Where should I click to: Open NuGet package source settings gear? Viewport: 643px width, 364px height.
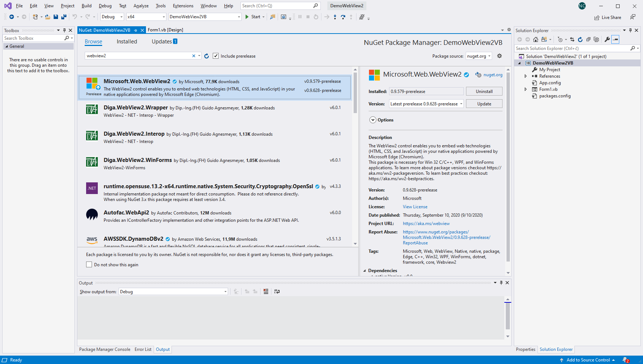click(x=500, y=56)
